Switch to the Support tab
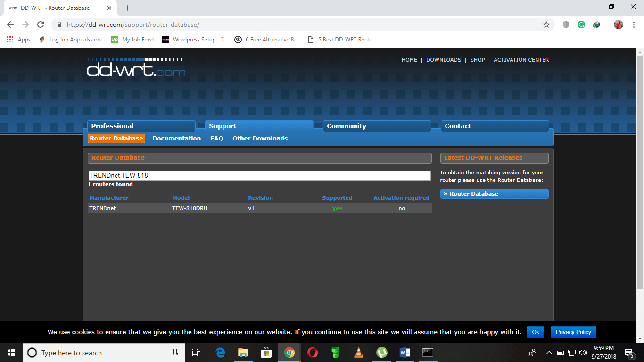This screenshot has height=362, width=644. (x=259, y=126)
